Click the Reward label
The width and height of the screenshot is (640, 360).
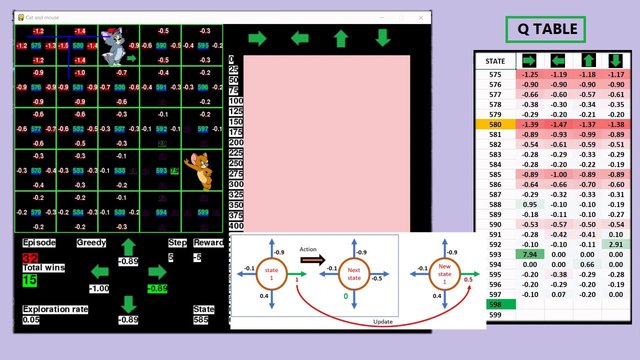click(208, 242)
